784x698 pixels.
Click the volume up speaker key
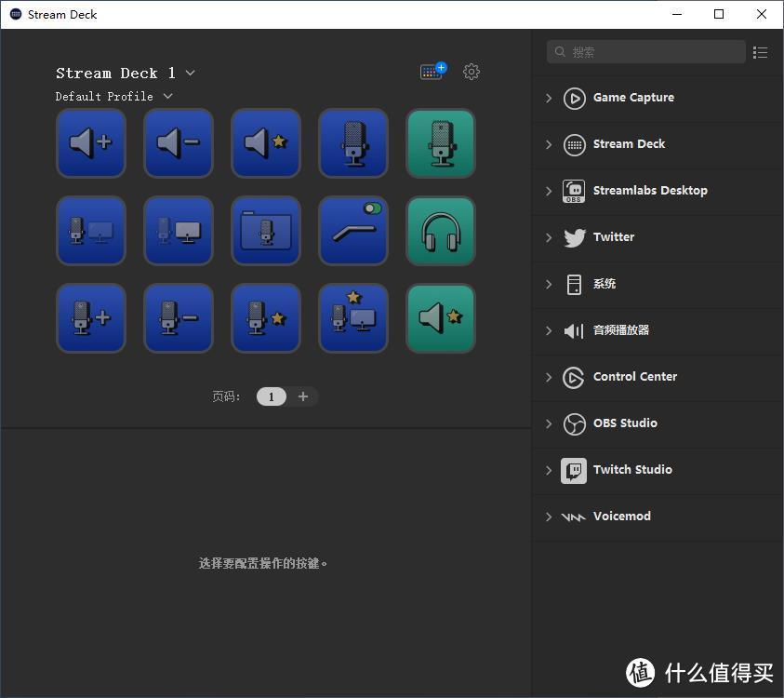click(91, 143)
